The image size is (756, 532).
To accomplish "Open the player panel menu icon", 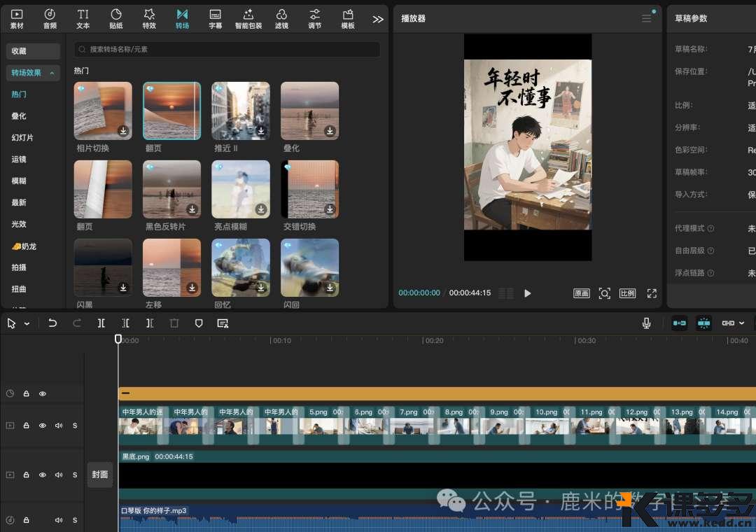I will coord(647,18).
